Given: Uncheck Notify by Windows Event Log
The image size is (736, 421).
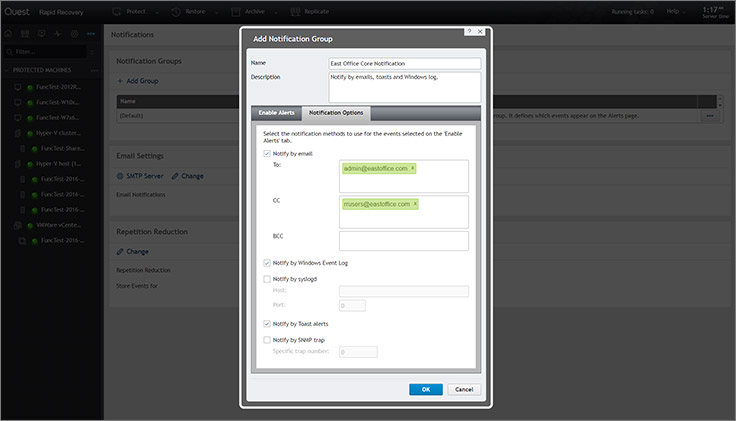Looking at the screenshot, I should click(x=267, y=263).
